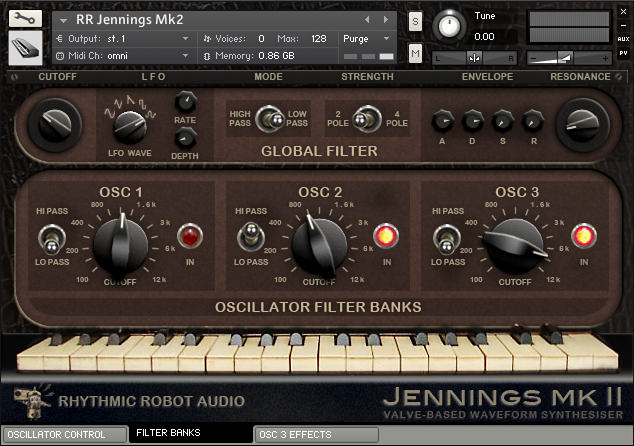The height and width of the screenshot is (446, 634).
Task: Open instrument edit mode via wrench icon
Action: pos(25,19)
